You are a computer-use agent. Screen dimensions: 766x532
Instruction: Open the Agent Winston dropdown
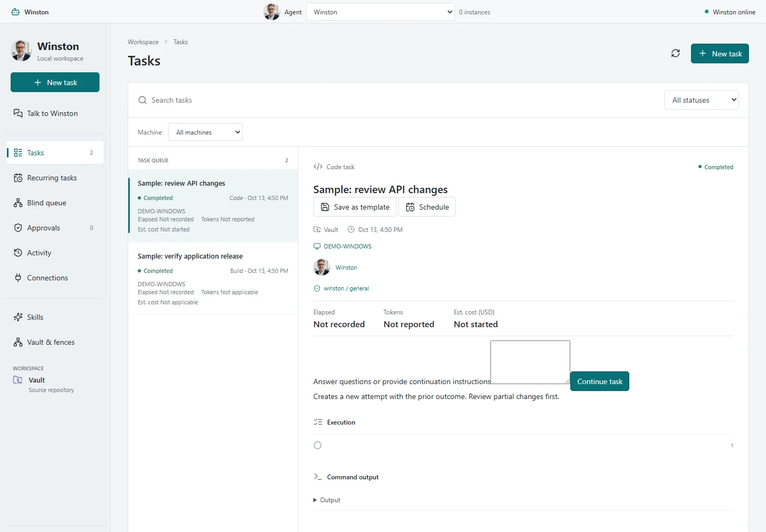[x=380, y=12]
